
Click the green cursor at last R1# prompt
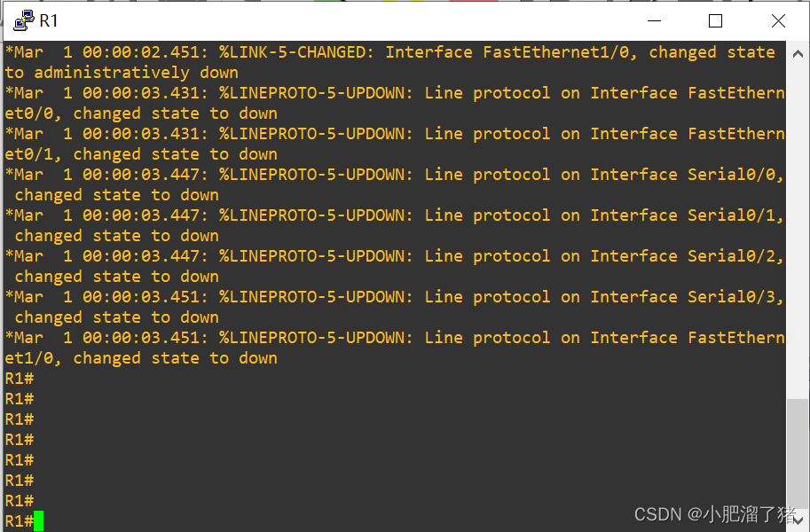pos(39,520)
